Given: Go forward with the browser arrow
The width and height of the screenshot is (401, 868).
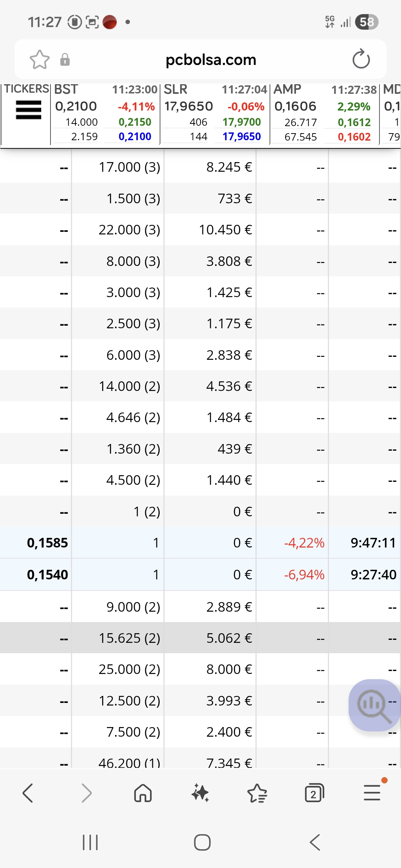Looking at the screenshot, I should pos(86,793).
